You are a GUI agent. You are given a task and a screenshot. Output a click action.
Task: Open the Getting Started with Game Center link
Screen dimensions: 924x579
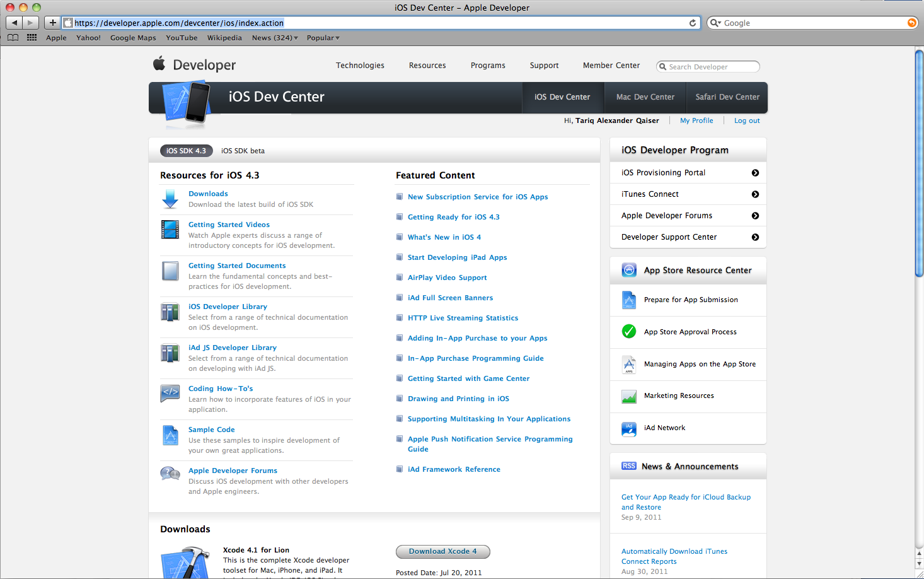tap(468, 378)
